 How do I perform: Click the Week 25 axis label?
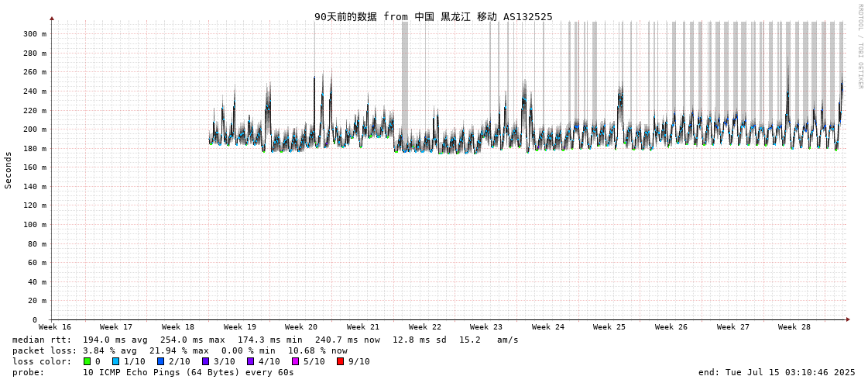(x=609, y=327)
